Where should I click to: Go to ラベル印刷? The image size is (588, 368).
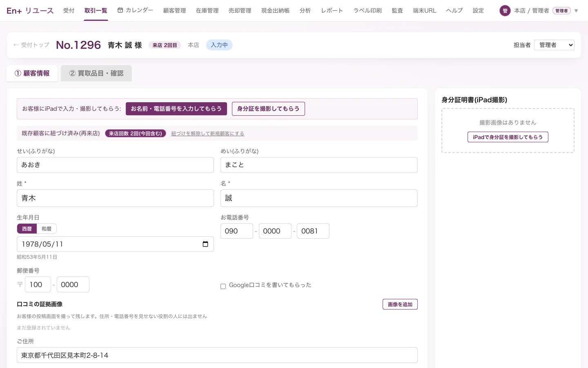pos(367,11)
